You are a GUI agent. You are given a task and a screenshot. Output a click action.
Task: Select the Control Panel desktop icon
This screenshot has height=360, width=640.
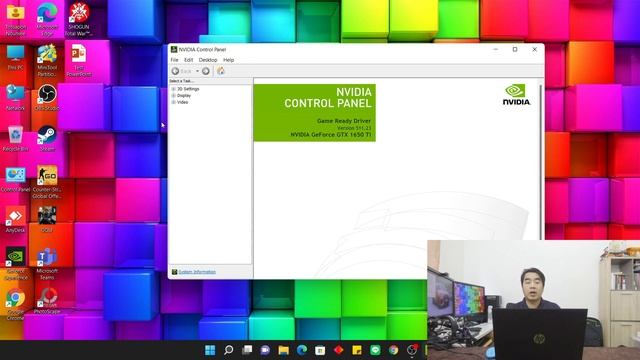pyautogui.click(x=16, y=180)
